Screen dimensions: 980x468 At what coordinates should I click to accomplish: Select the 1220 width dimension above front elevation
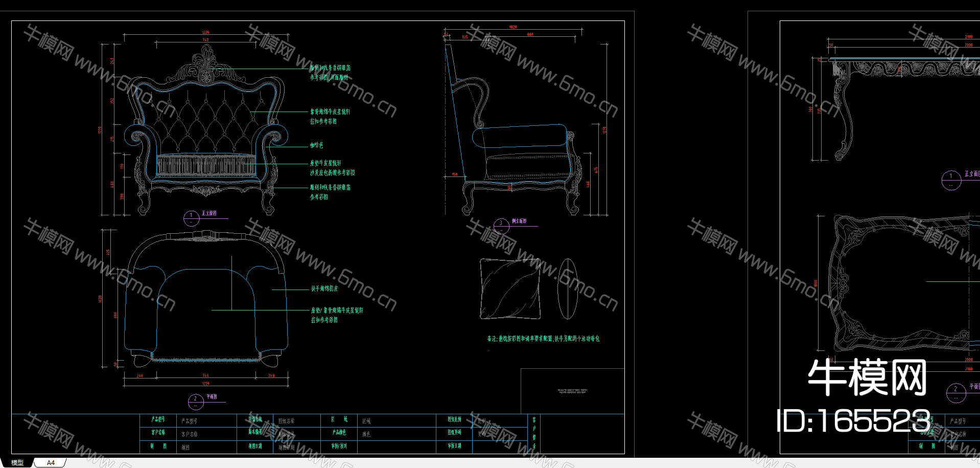[x=205, y=33]
